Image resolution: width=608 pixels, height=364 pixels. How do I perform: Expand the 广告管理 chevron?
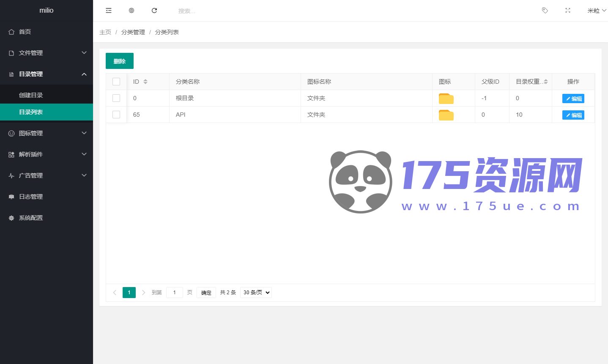click(x=84, y=175)
